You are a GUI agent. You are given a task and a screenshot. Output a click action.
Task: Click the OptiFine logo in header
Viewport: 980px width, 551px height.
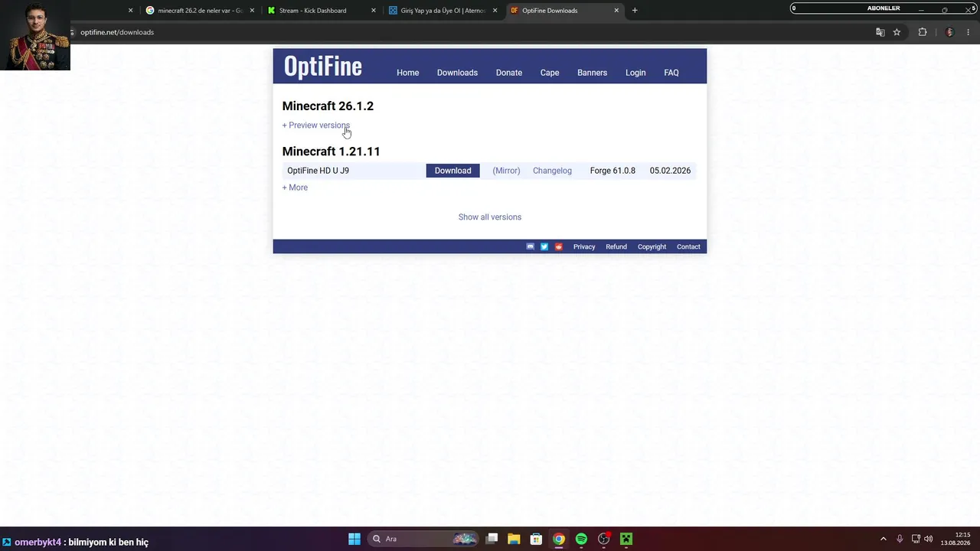point(322,67)
